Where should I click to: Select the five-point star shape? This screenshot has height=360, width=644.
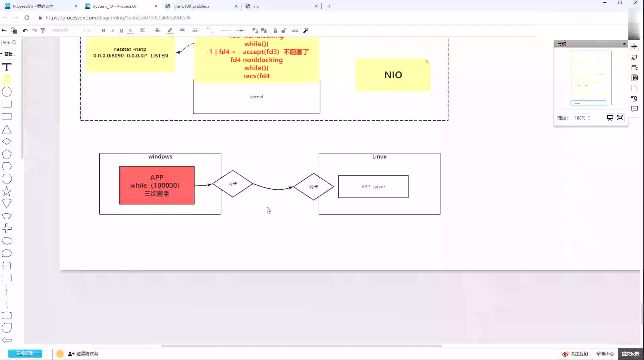pyautogui.click(x=7, y=191)
